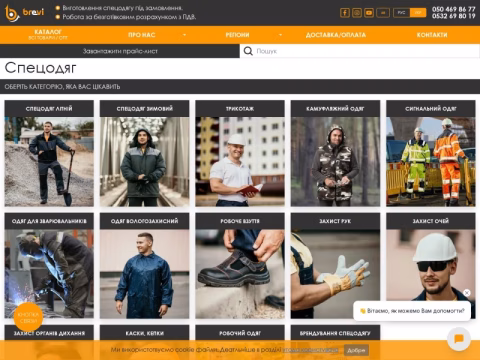
Task: Open Захист очей category header
Action: 431,221
